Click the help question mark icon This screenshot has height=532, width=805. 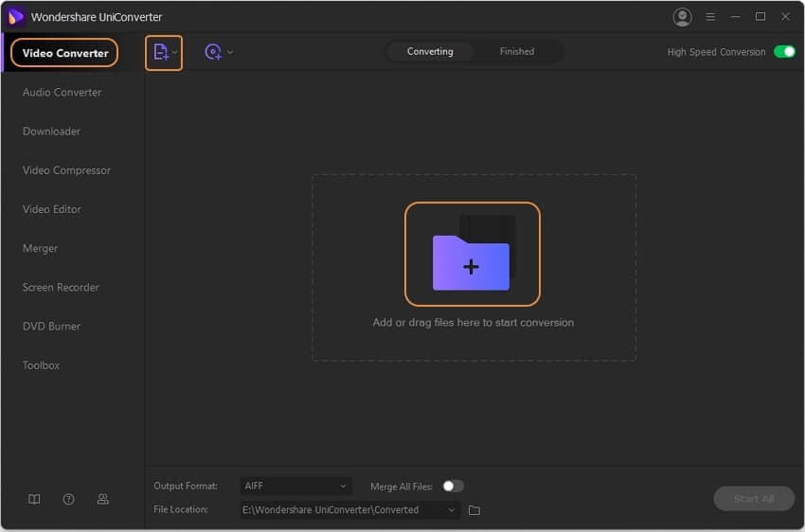[68, 499]
